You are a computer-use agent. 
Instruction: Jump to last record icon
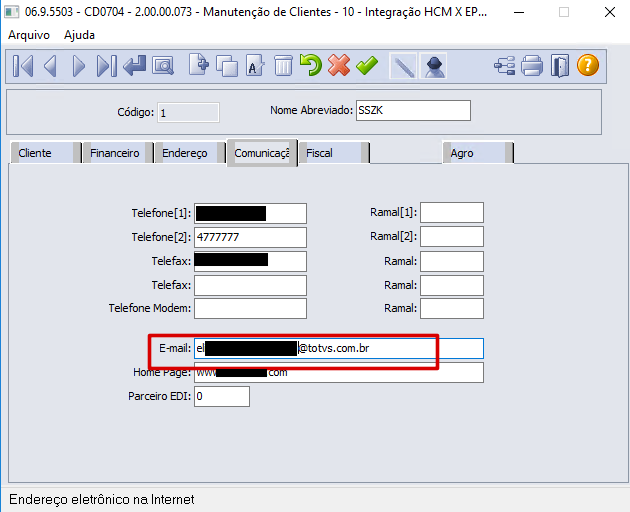click(106, 66)
